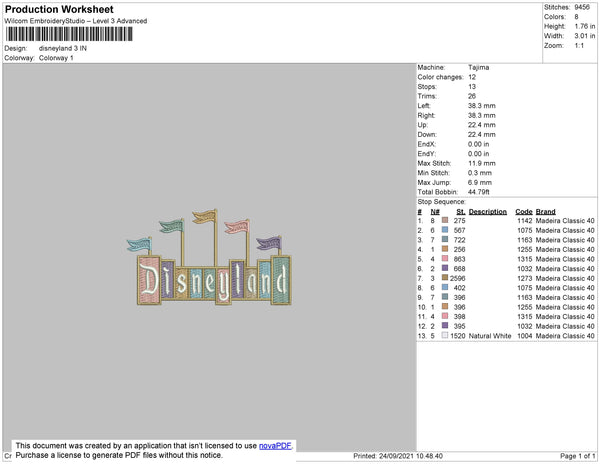Select brown swatch for stop 7 (2596 stitches)
This screenshot has width=600, height=464.
pos(445,278)
